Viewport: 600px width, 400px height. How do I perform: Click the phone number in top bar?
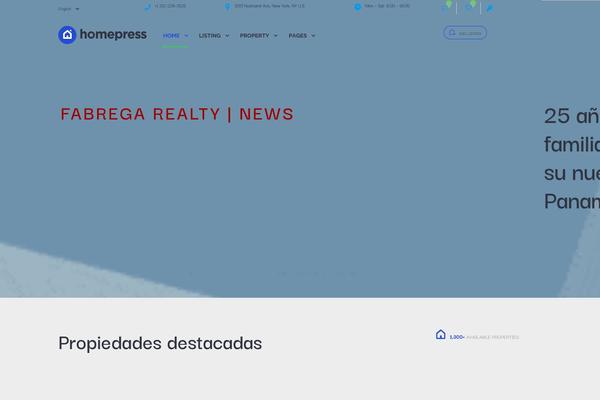(170, 6)
